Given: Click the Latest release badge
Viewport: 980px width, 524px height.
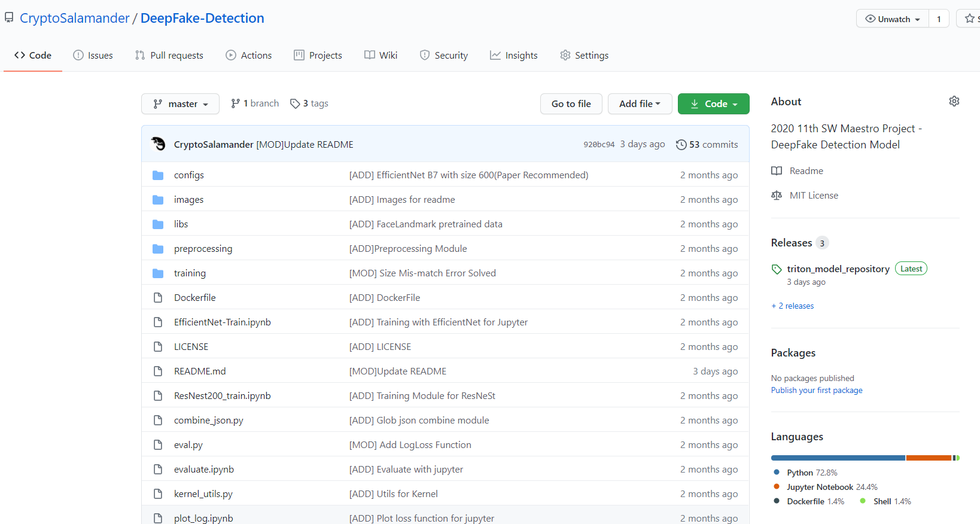Looking at the screenshot, I should point(911,269).
